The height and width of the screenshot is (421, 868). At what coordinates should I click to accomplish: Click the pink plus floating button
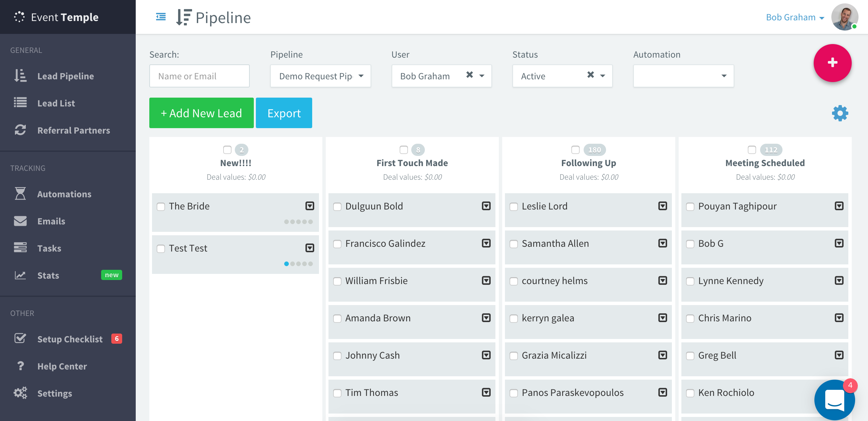coord(832,63)
